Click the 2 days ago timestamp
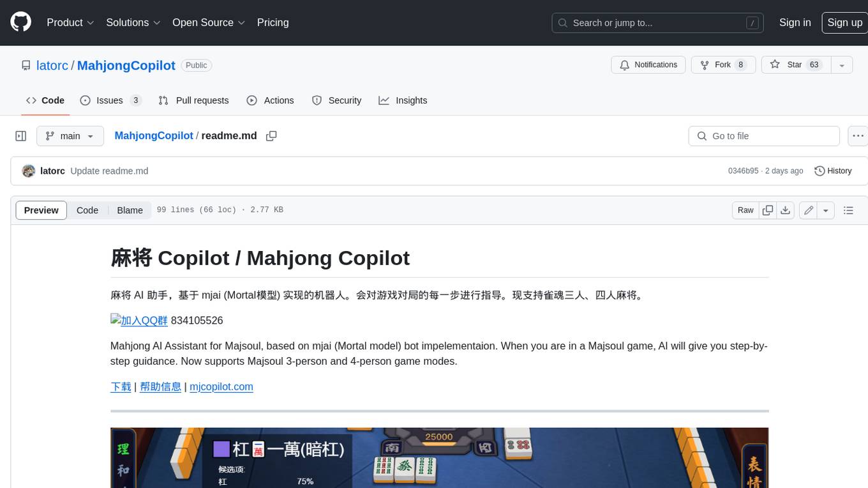This screenshot has width=868, height=488. tap(784, 171)
